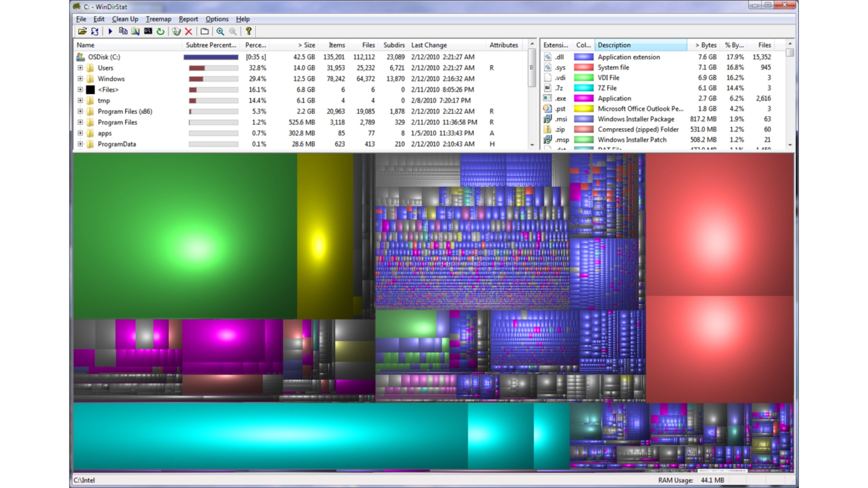
Task: Click the yellow Help question mark icon
Action: coord(249,31)
